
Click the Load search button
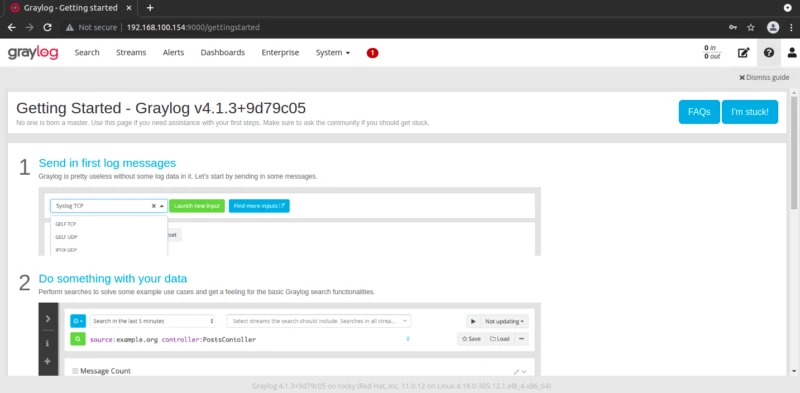point(499,339)
